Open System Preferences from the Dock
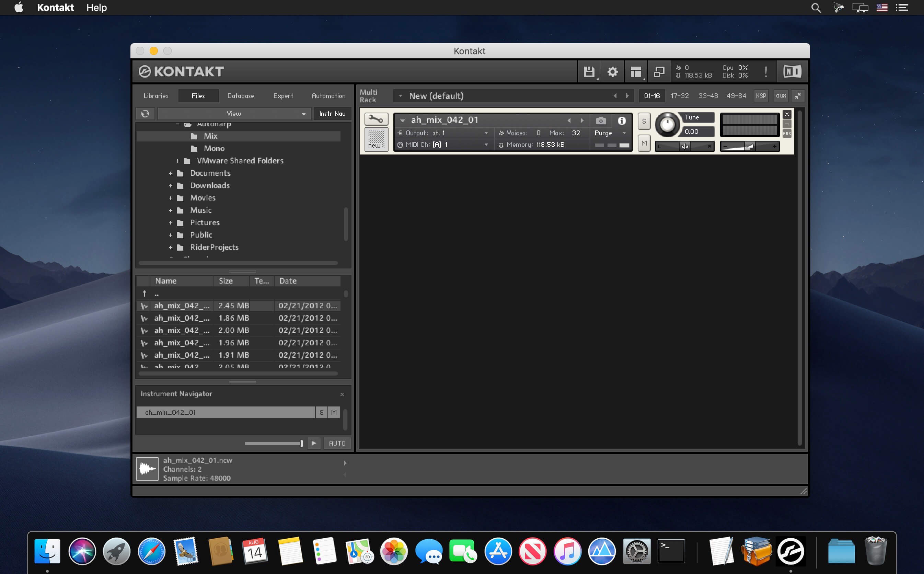Image resolution: width=924 pixels, height=574 pixels. (x=637, y=551)
